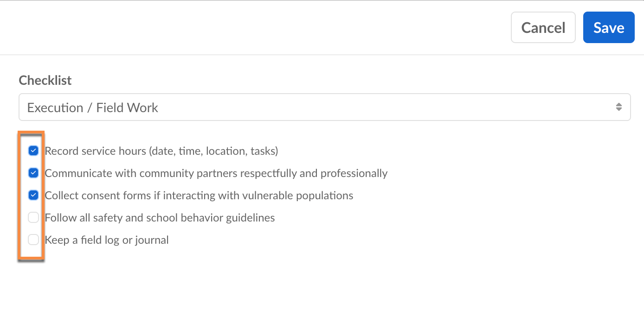Click empty box icon beside Follow all safety
This screenshot has width=644, height=329.
pos(33,217)
